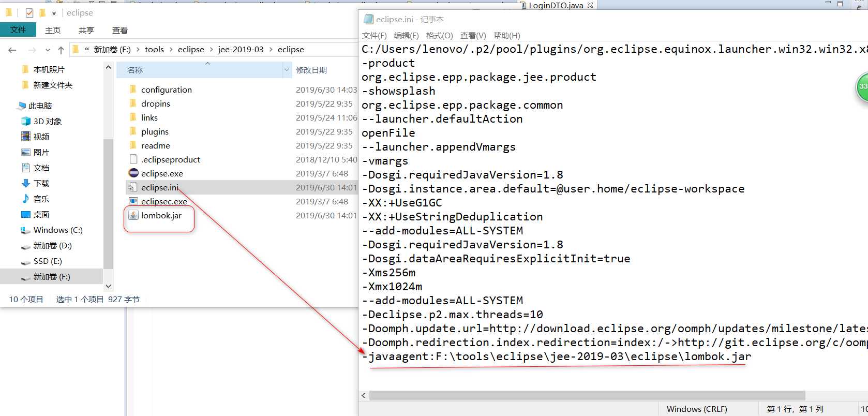Expand breadcrumb chevron after jee-2019-03
The image size is (868, 416).
coord(271,50)
